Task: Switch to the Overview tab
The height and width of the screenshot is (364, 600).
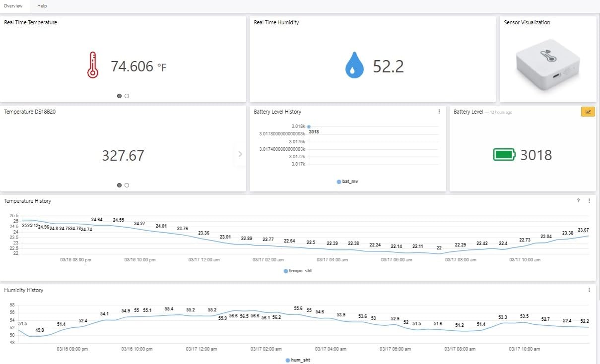Action: (13, 6)
